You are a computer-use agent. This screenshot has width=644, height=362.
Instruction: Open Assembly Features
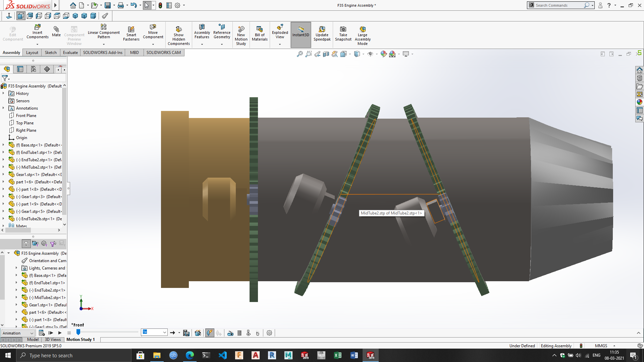pyautogui.click(x=202, y=32)
